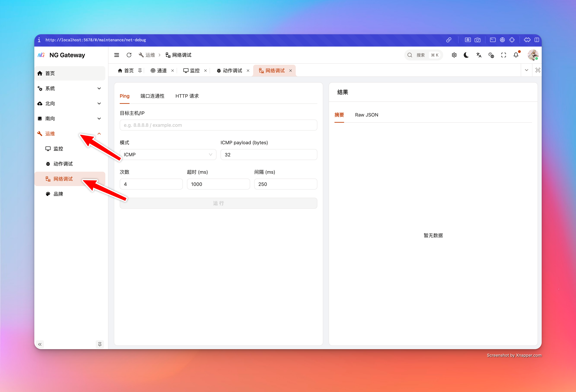Click the 目标主机/IP input field

[x=218, y=125]
